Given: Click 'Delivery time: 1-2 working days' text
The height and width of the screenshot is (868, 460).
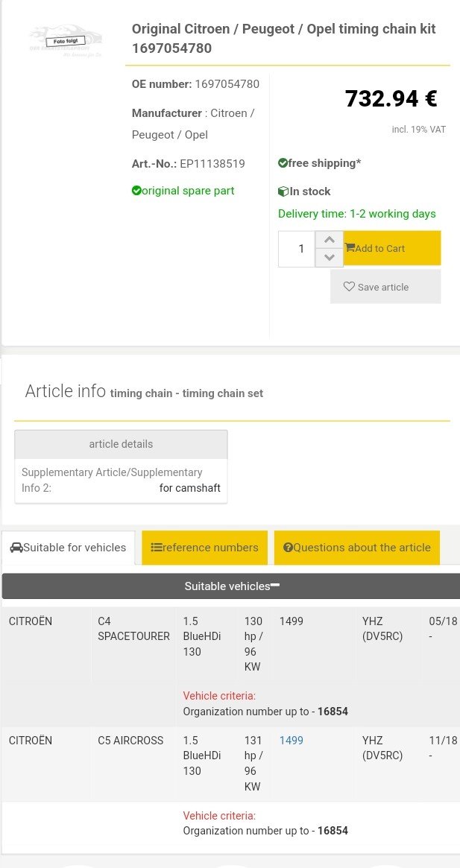Looking at the screenshot, I should click(x=357, y=214).
